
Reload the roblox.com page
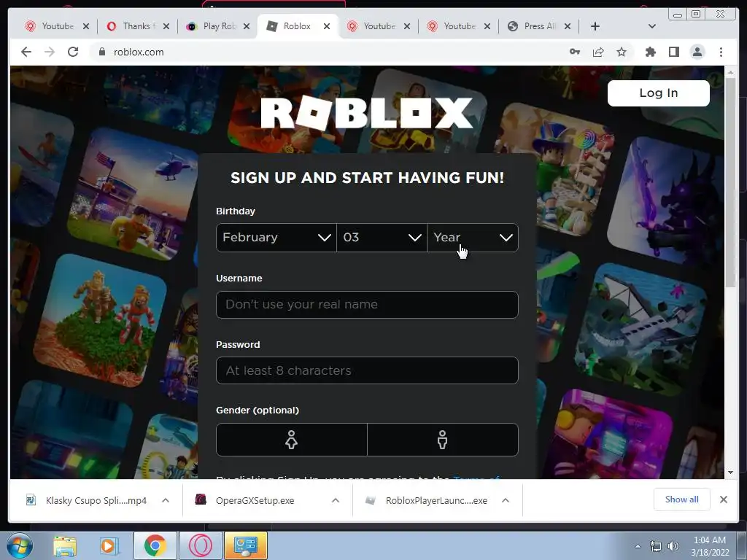73,52
